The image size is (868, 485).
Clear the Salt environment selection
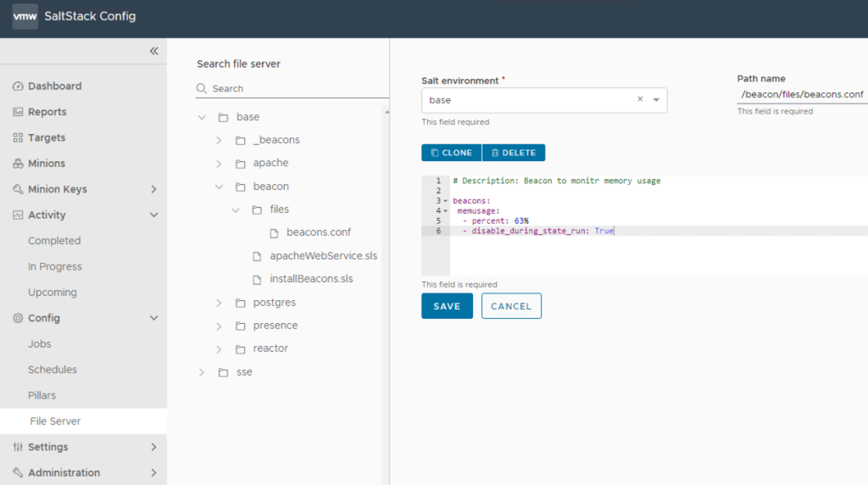pyautogui.click(x=640, y=99)
